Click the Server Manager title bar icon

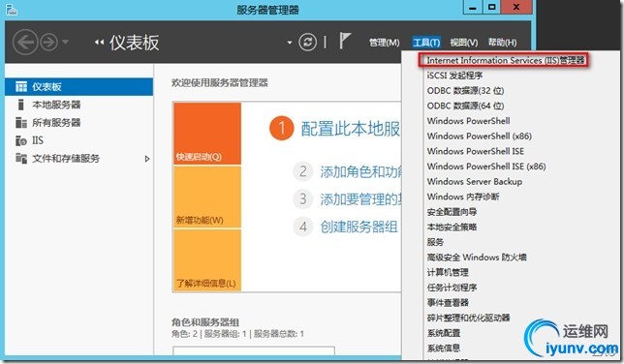(x=12, y=9)
